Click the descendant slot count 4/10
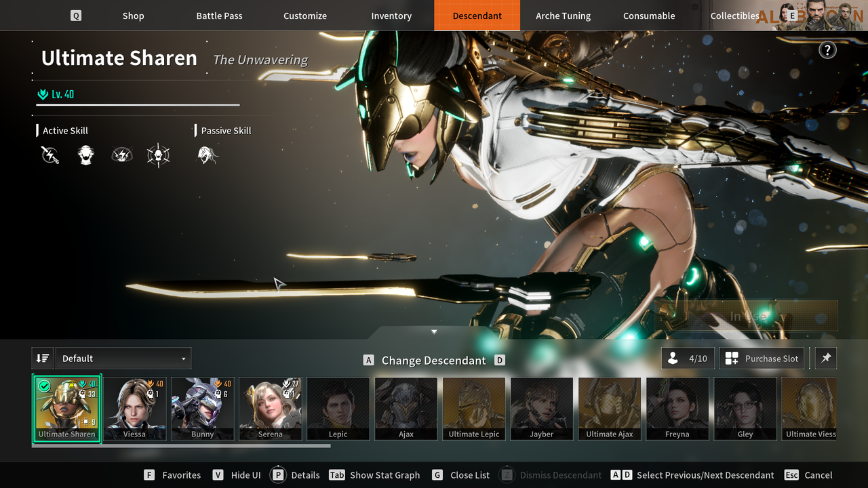868x488 pixels. tap(688, 359)
